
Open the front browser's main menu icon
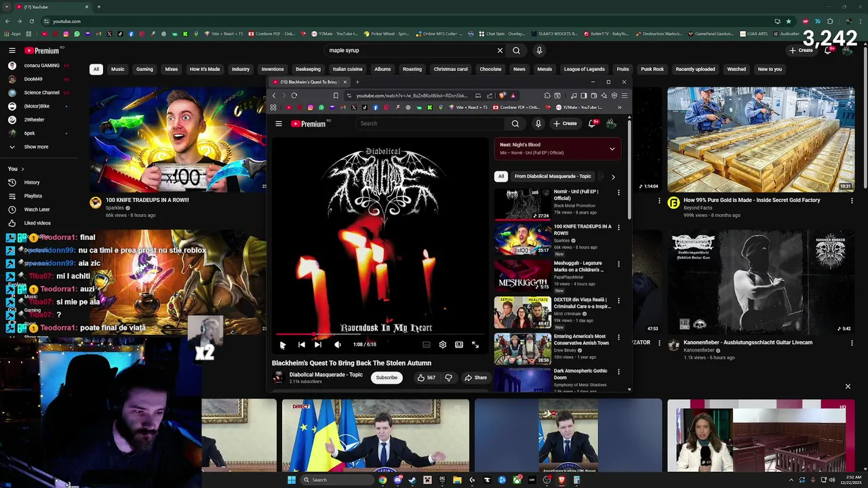(625, 96)
